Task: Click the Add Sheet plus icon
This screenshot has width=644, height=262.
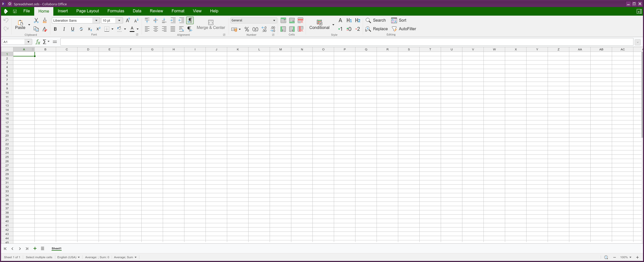Action: pos(35,248)
